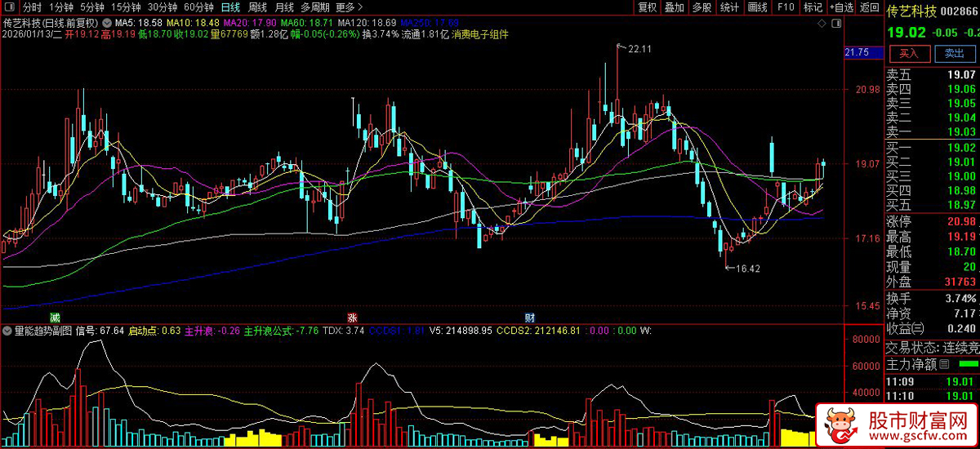This screenshot has height=449, width=980.
Task: Switch to 月线 monthly chart
Action: (x=285, y=7)
